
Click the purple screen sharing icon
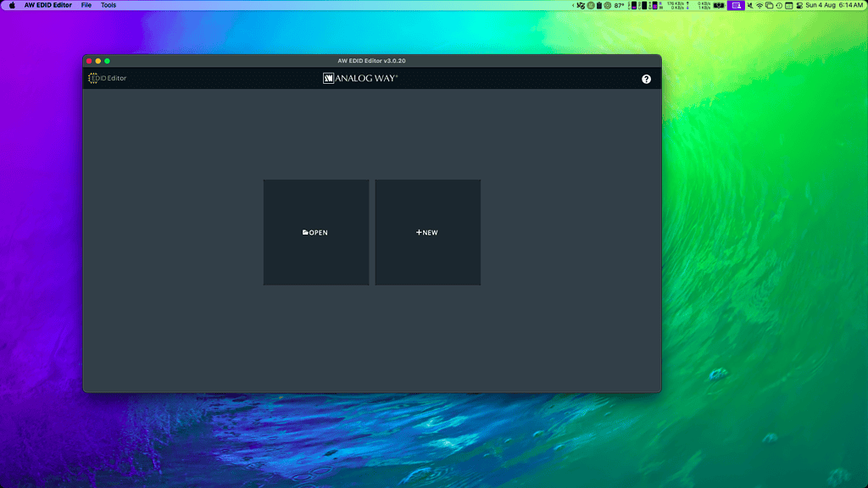[x=736, y=5]
